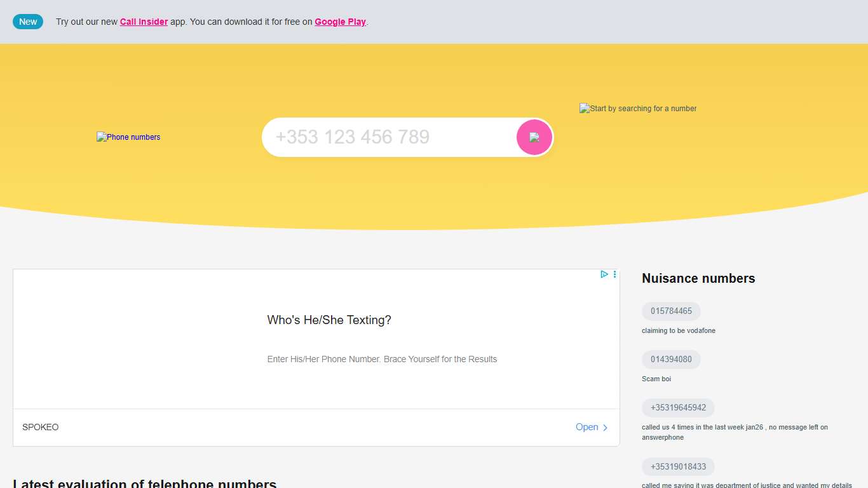Click Open on the SPOKEO ad

(586, 427)
